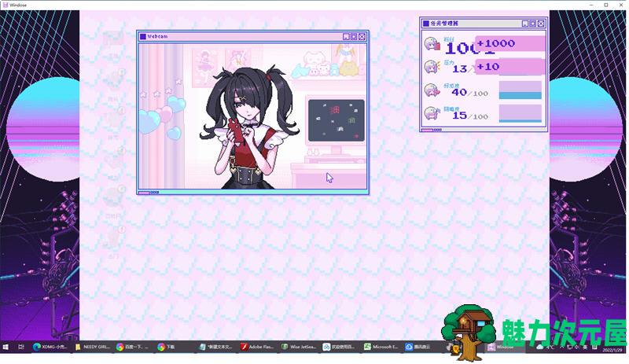629x364 pixels.
Task: Switch to the Chrome 下载 taskbar window
Action: tap(174, 347)
